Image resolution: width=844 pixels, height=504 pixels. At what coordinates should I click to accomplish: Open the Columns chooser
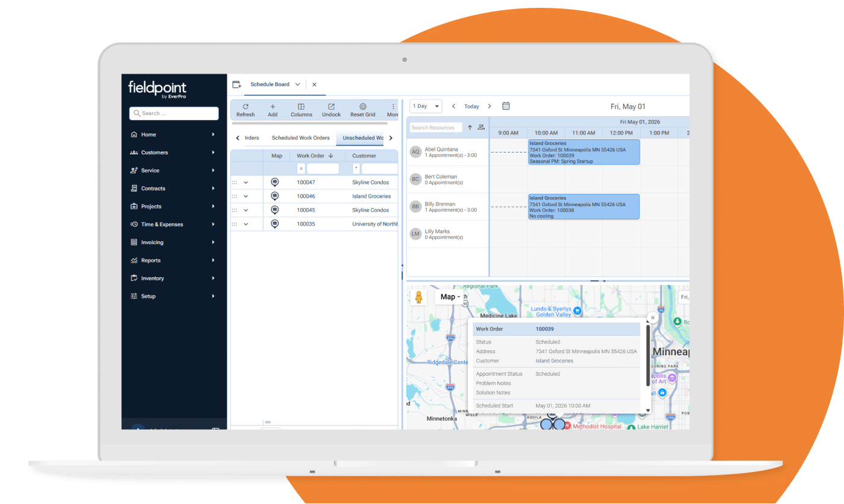(x=301, y=110)
